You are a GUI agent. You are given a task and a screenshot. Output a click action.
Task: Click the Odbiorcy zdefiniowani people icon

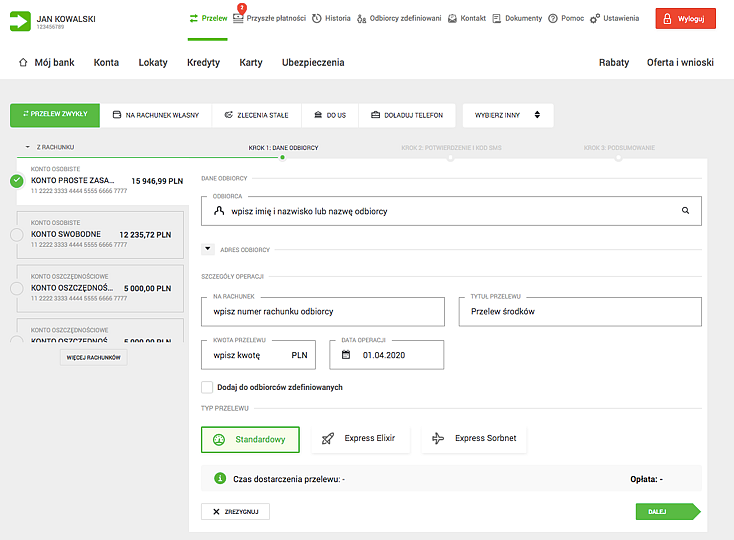(361, 19)
